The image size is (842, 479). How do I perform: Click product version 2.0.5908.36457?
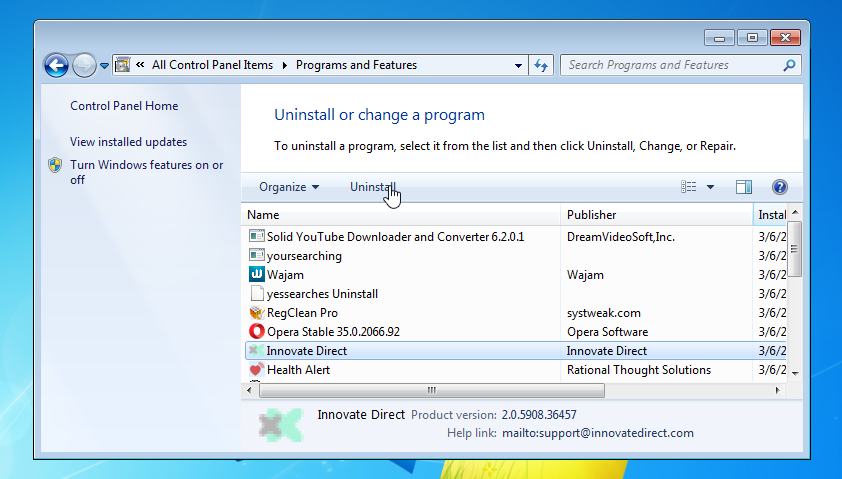[x=539, y=415]
